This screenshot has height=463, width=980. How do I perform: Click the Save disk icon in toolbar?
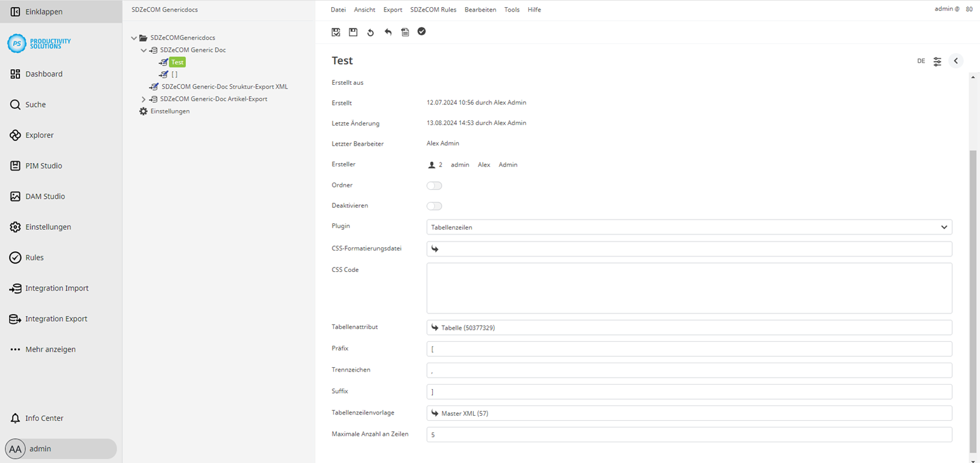coord(353,32)
